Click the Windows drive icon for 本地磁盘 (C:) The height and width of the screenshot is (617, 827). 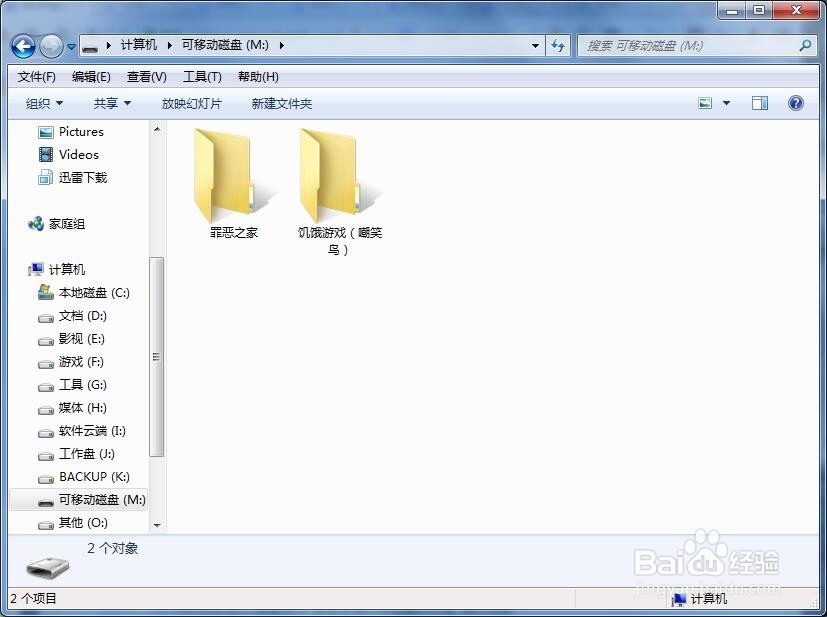[46, 292]
